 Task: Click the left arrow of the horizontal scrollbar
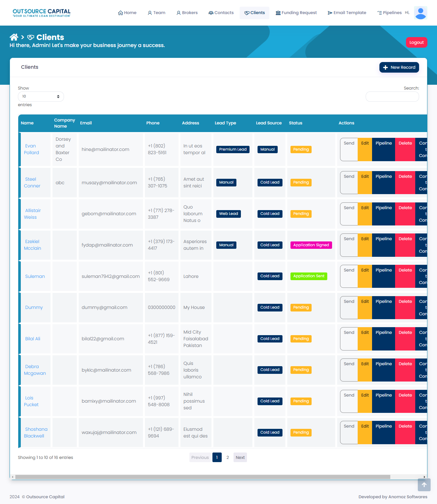(x=12, y=477)
